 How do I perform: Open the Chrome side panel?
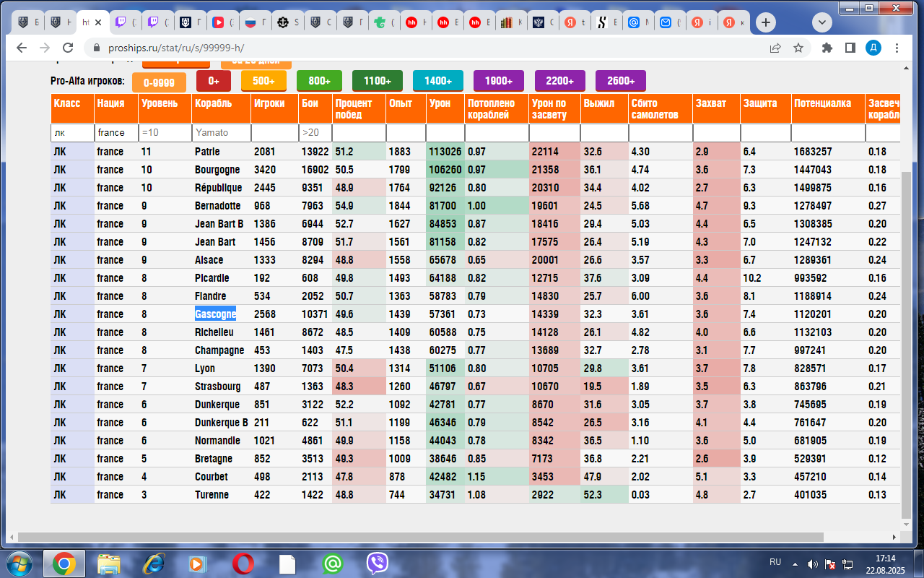(x=850, y=48)
